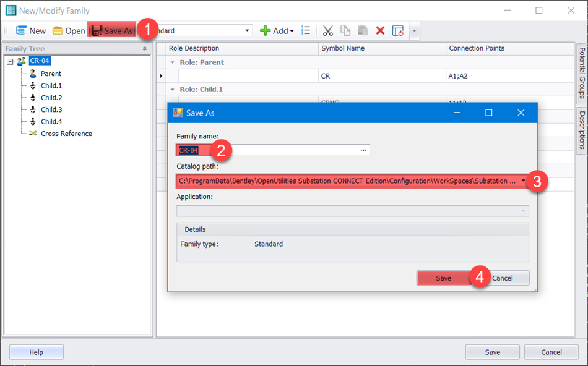Screen dimensions: 588x366
Task: Click the red Delete icon in the toolbar
Action: (380, 30)
